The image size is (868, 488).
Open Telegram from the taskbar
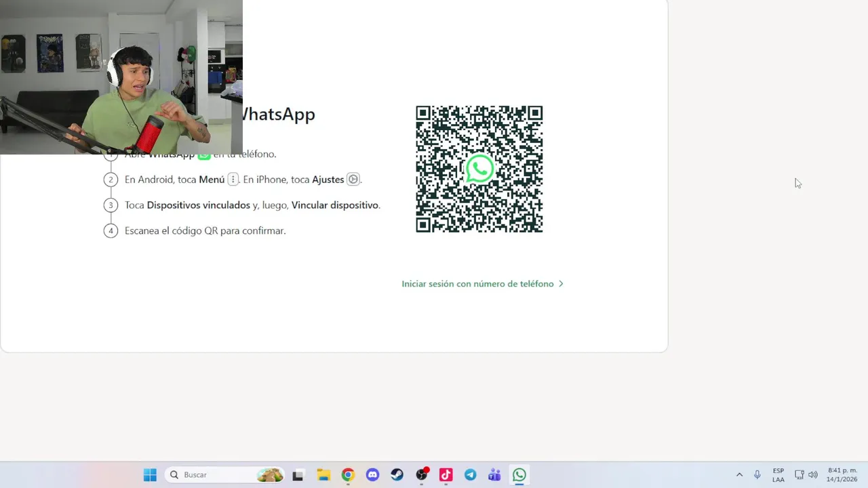[470, 475]
